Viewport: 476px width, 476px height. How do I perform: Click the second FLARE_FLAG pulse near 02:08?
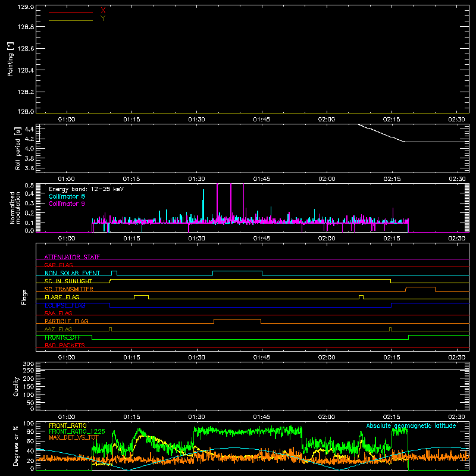click(x=361, y=295)
